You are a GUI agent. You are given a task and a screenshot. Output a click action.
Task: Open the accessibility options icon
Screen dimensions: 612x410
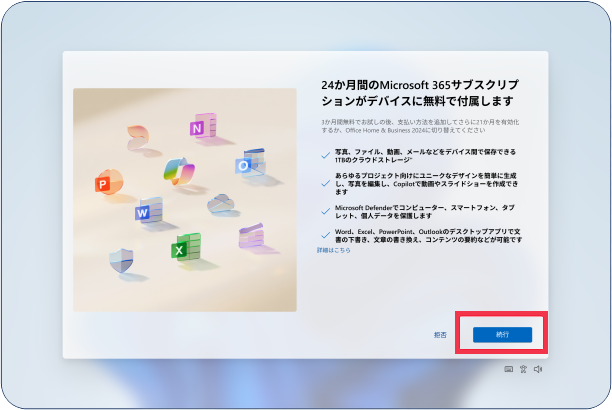point(523,369)
